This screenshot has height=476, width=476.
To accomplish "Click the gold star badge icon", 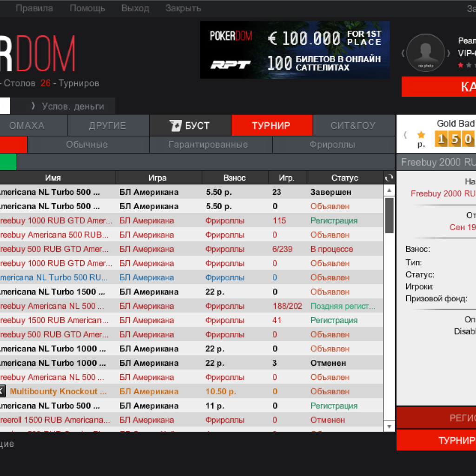I will click(x=421, y=135).
